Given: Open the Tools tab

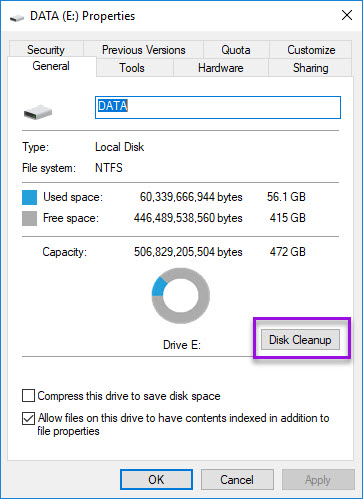Looking at the screenshot, I should tap(132, 68).
